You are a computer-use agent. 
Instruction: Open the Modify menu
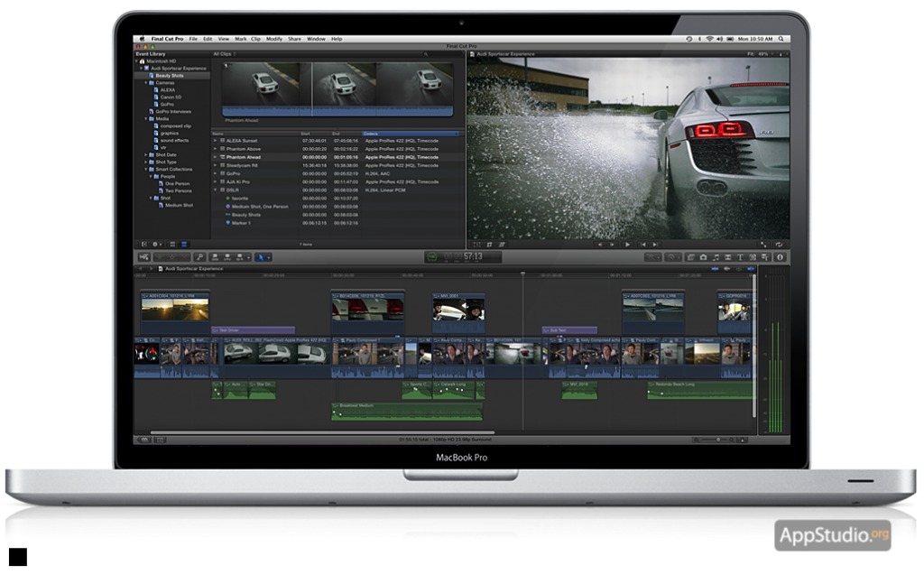click(x=274, y=39)
